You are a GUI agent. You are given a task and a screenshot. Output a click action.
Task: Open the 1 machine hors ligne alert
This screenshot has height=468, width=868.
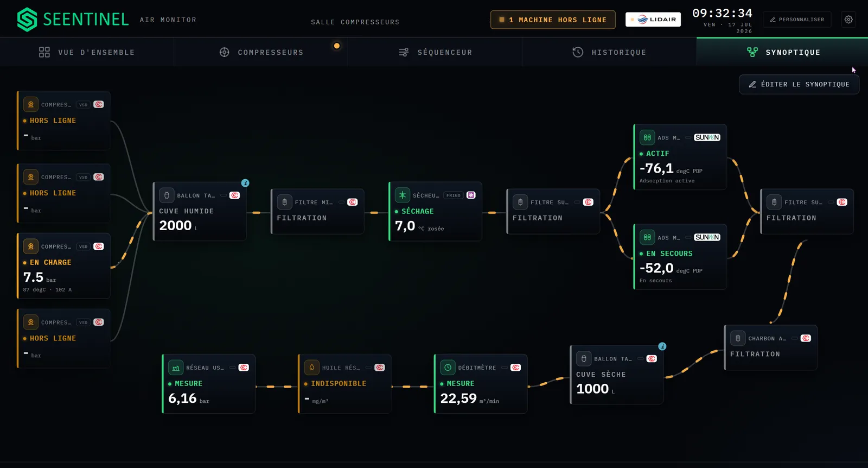[x=553, y=20]
